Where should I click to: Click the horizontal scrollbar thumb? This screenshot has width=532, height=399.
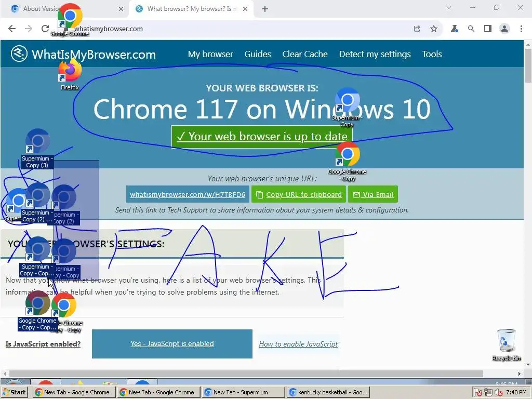(246, 374)
